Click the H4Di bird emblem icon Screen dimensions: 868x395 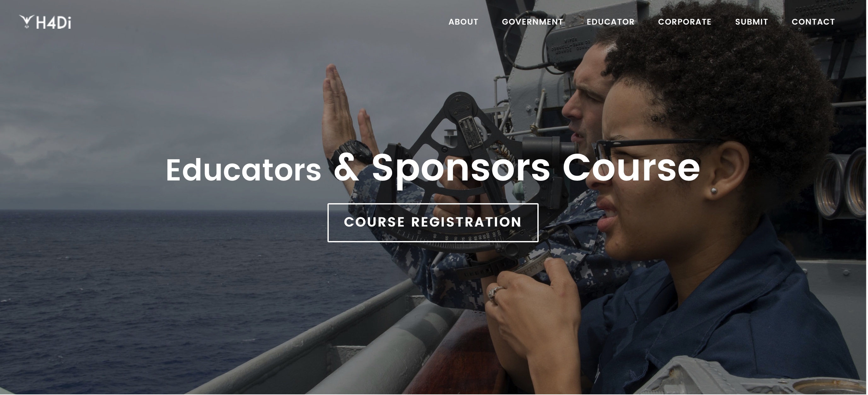pos(26,21)
